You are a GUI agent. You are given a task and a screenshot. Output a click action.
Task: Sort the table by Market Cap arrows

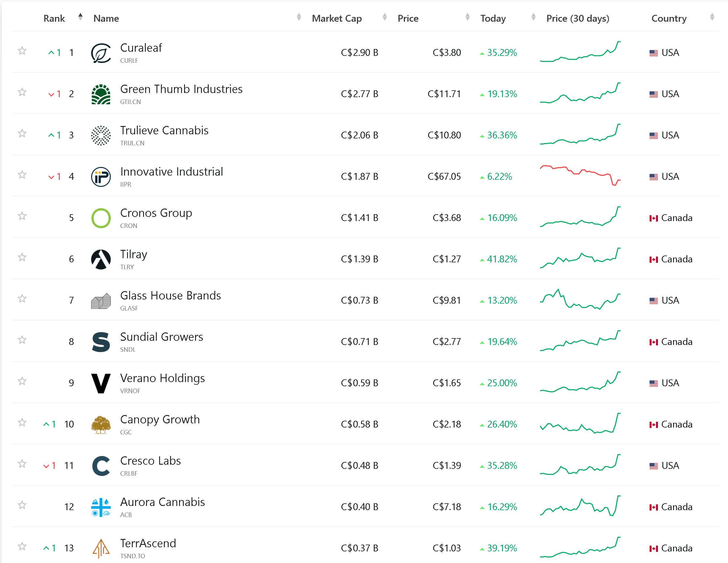point(385,17)
